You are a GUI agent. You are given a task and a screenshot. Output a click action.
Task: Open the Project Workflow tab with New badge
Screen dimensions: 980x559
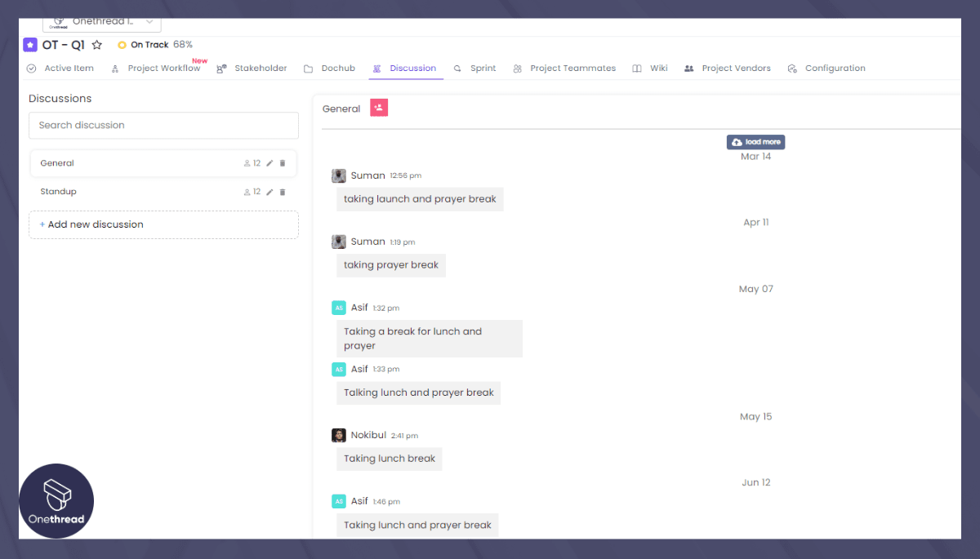(163, 68)
